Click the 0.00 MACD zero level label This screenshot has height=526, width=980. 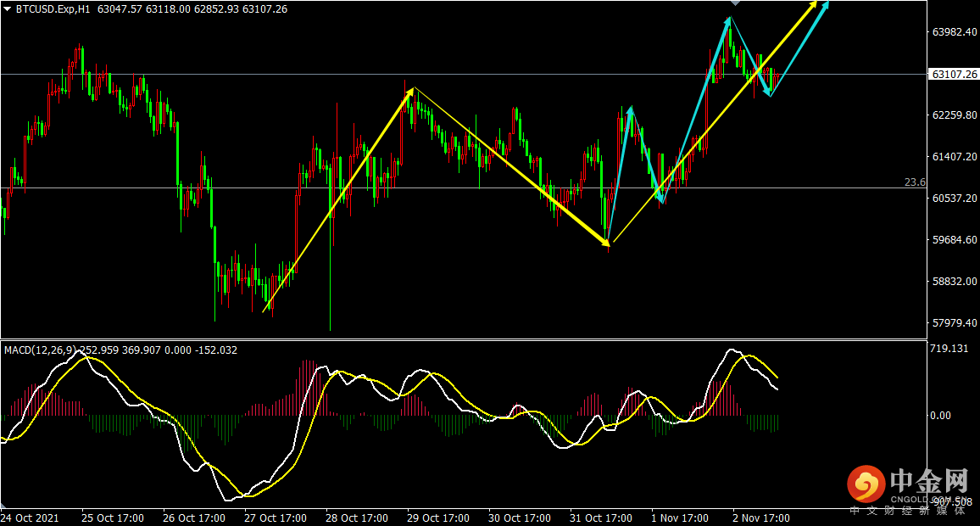pos(941,416)
